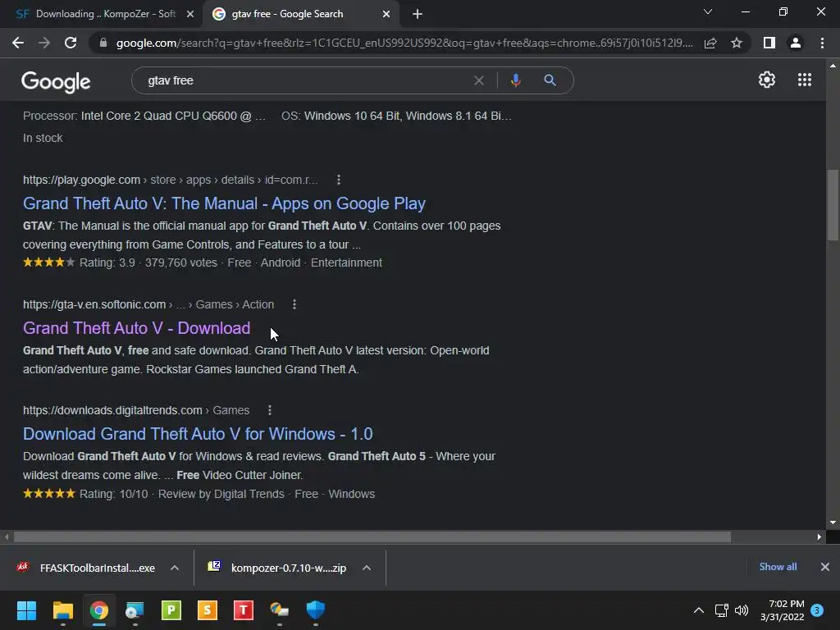The width and height of the screenshot is (840, 630).
Task: Open options for the softonic.com result
Action: pos(294,304)
